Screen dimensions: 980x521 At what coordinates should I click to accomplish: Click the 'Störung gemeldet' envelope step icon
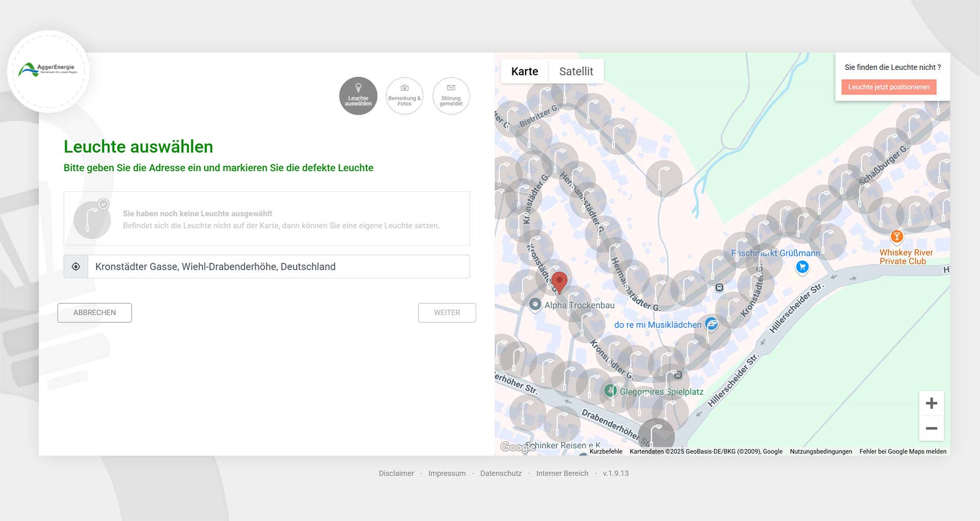pos(451,96)
